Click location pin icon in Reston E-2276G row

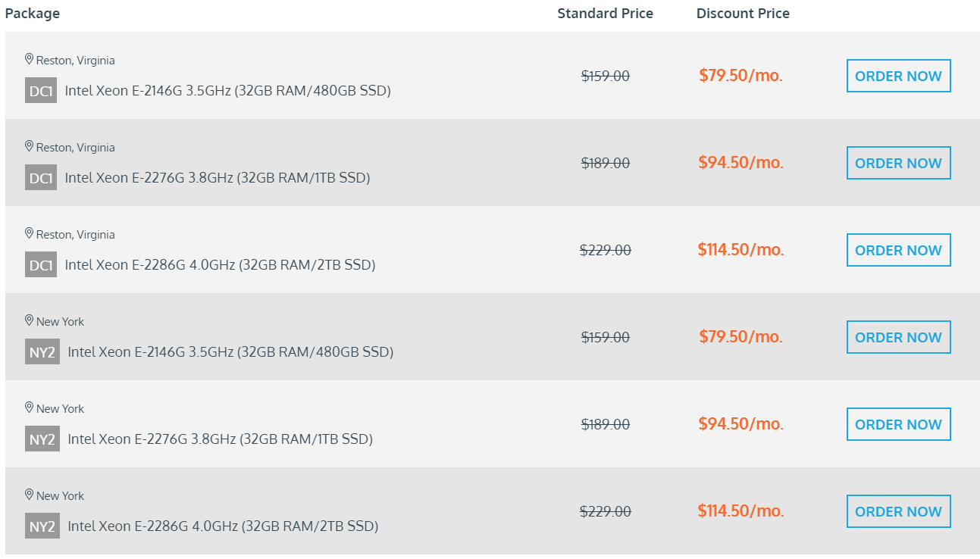[30, 146]
